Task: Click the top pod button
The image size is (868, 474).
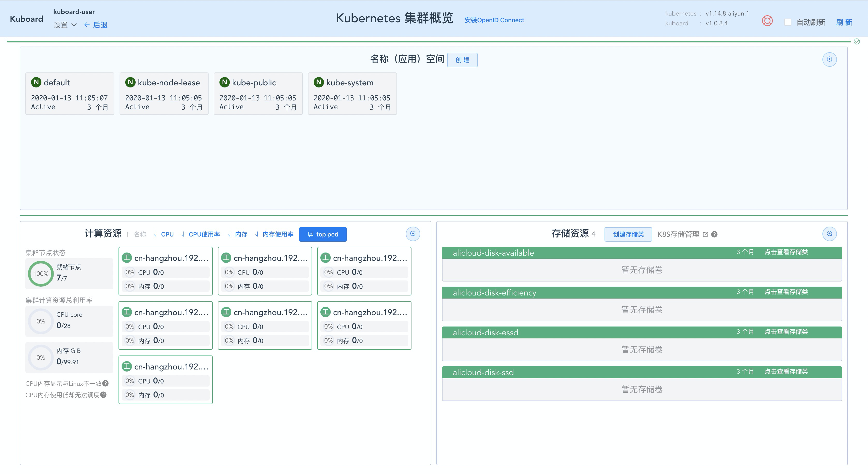Action: pos(323,234)
